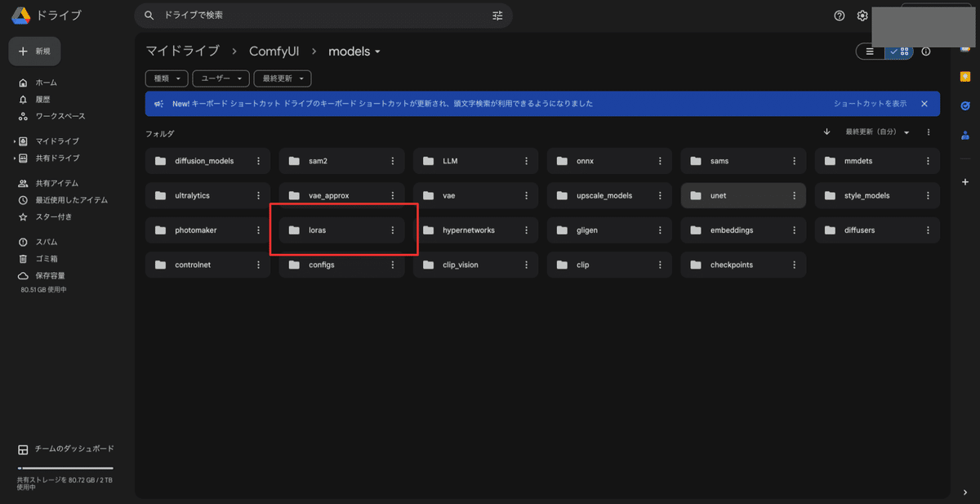Open more options for loras folder
The image size is (980, 504).
click(x=393, y=230)
